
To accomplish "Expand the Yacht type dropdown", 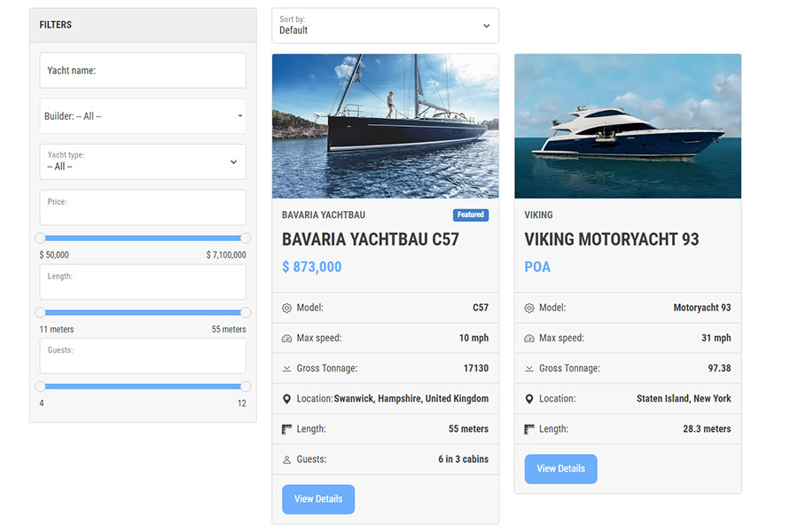I will [143, 161].
